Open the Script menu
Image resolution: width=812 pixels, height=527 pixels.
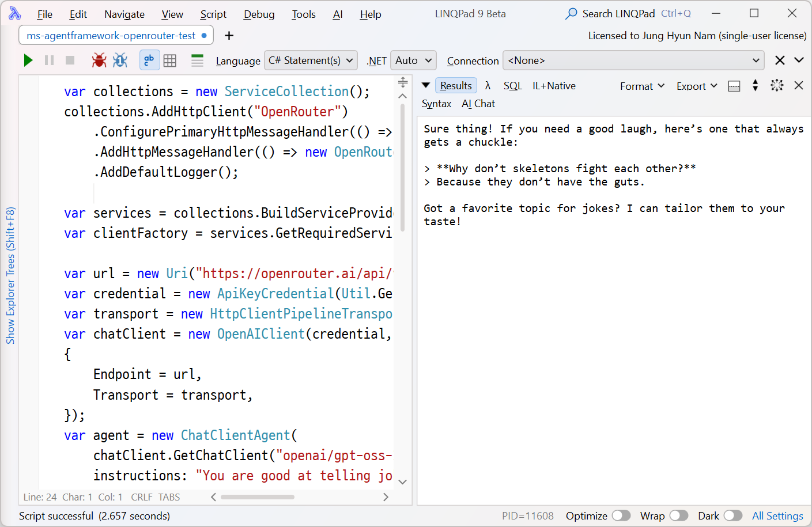click(213, 14)
